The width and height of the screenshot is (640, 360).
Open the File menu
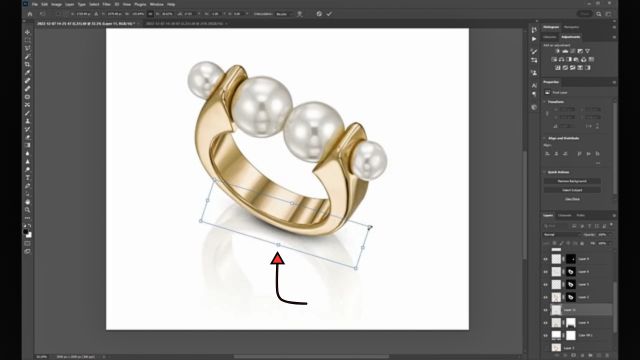click(x=35, y=4)
